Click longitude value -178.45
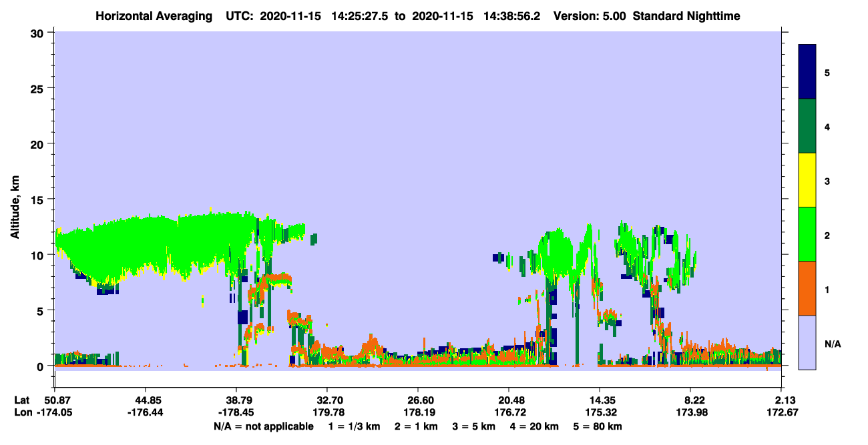 pos(236,412)
